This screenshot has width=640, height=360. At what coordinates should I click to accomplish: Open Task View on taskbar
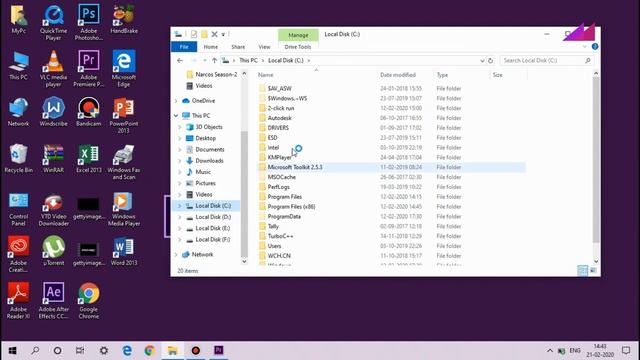(80, 350)
